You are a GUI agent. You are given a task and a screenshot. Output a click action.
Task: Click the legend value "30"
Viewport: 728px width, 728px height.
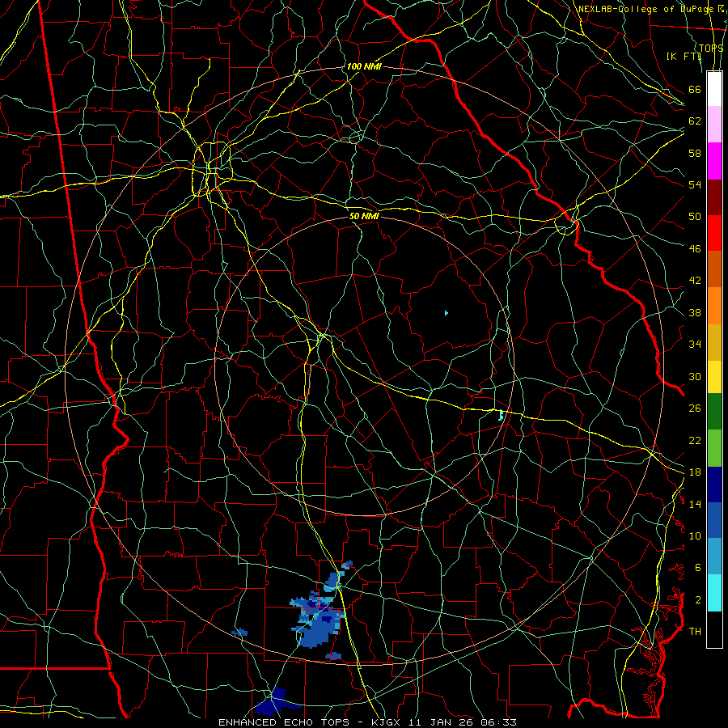[695, 376]
